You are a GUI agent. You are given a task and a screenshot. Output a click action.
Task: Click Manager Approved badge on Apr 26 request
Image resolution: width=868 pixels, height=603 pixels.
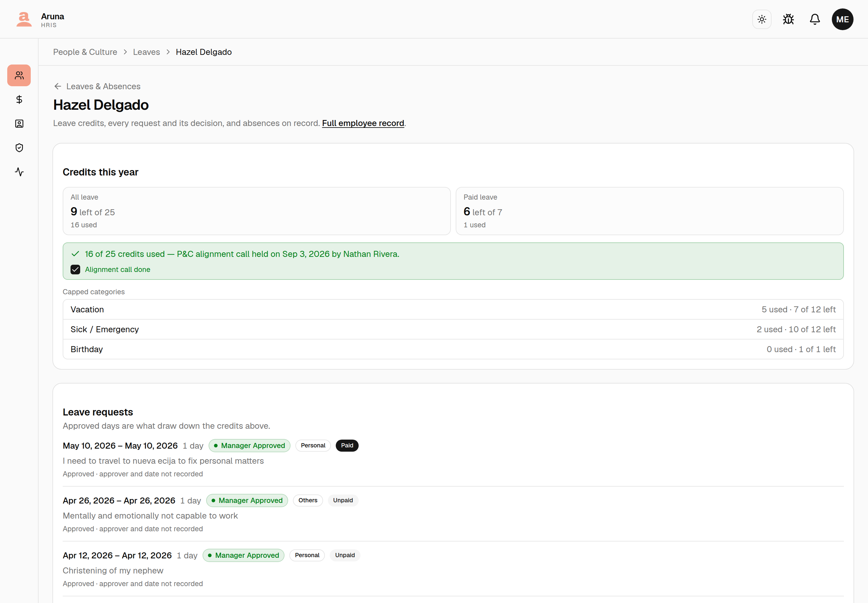coord(247,500)
